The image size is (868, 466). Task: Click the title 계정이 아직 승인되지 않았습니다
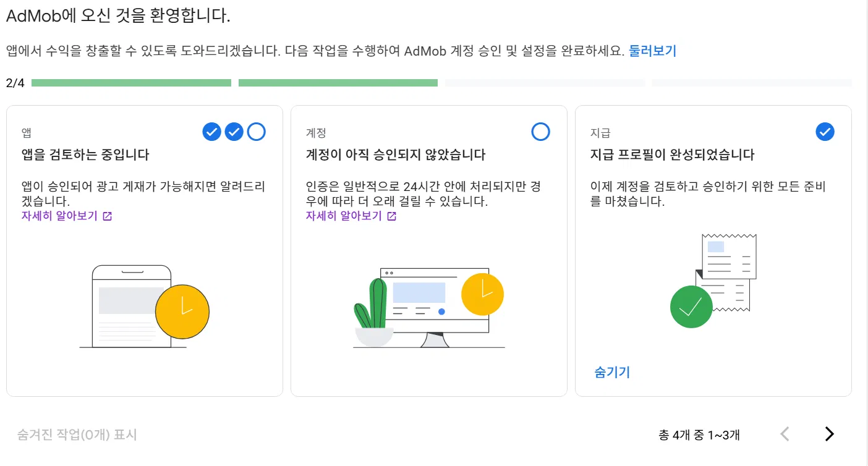[x=396, y=155]
